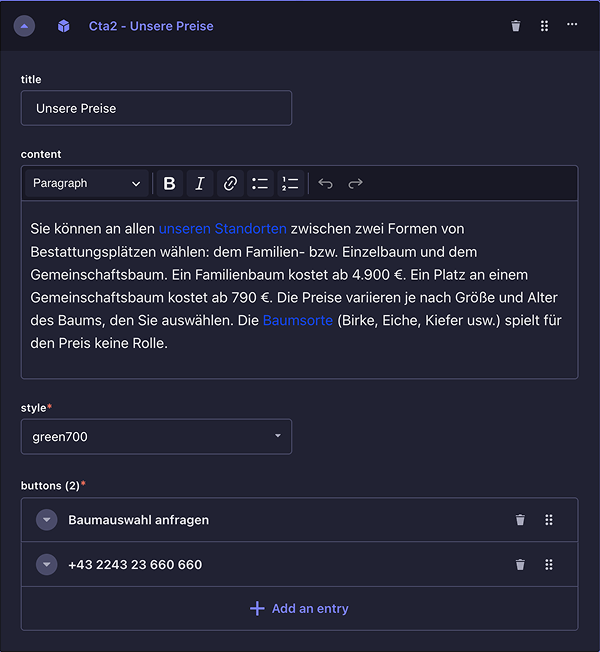Grab the component drag handle in header
The width and height of the screenshot is (600, 652).
(544, 26)
